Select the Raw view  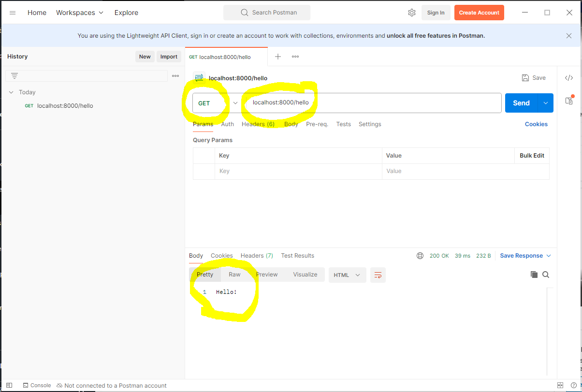click(x=234, y=275)
